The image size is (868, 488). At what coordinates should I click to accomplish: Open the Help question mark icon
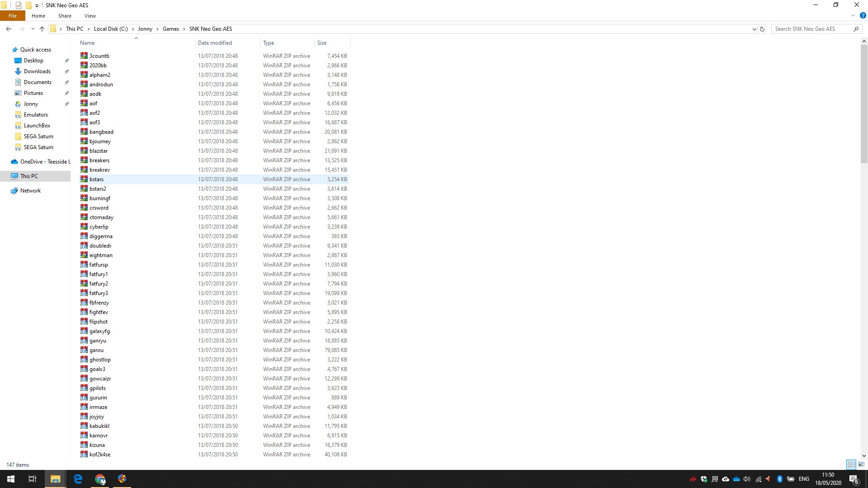(863, 16)
